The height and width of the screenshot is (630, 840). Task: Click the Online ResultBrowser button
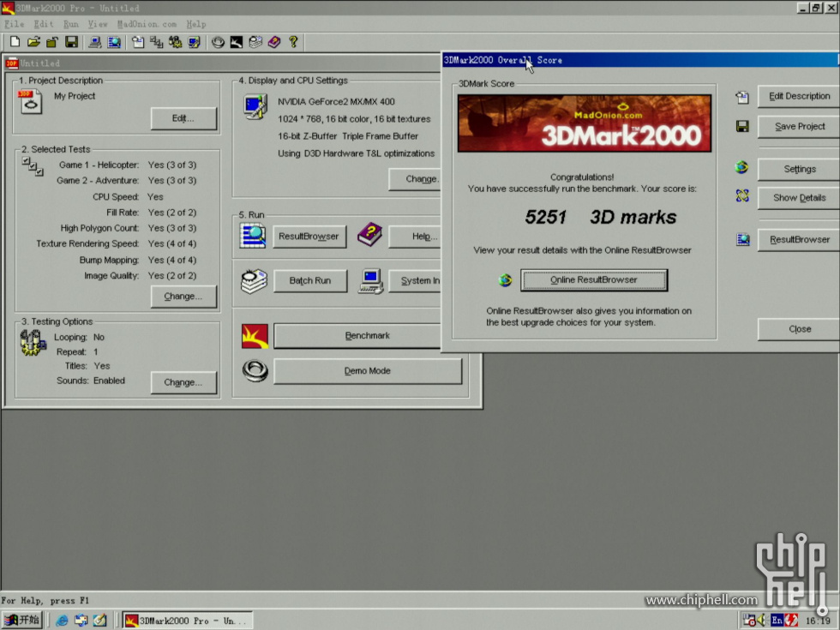tap(594, 279)
